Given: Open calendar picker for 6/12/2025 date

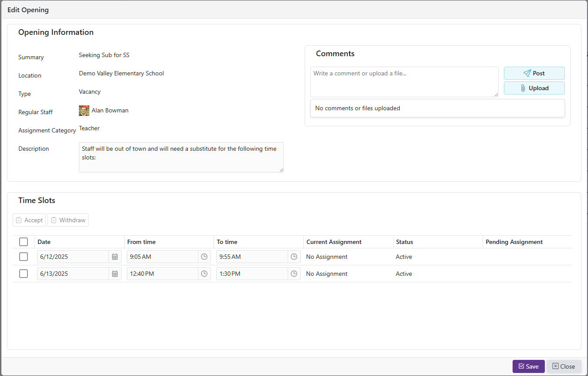Looking at the screenshot, I should click(115, 257).
